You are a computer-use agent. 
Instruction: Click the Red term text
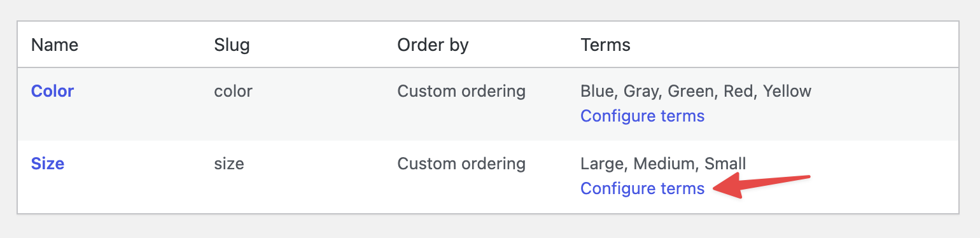(x=734, y=91)
